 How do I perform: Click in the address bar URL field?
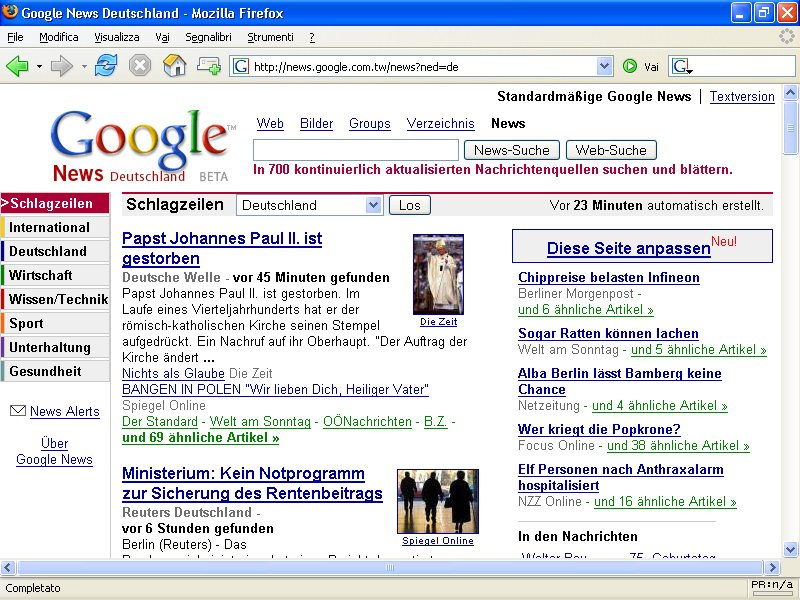pos(423,66)
